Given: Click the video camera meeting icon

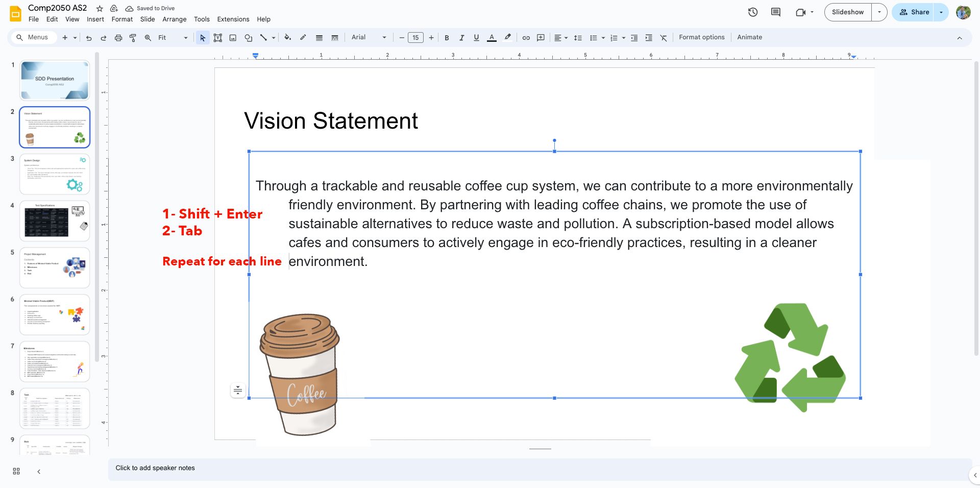Looking at the screenshot, I should pos(800,12).
